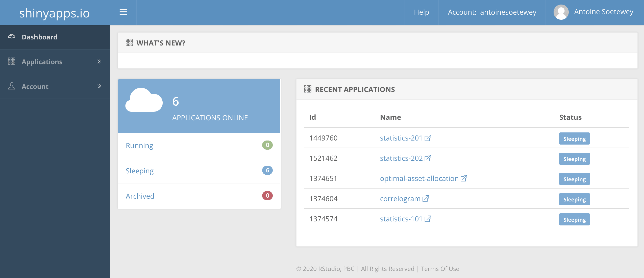This screenshot has width=644, height=278.
Task: Click the Sleeping status filter link
Action: click(x=139, y=170)
